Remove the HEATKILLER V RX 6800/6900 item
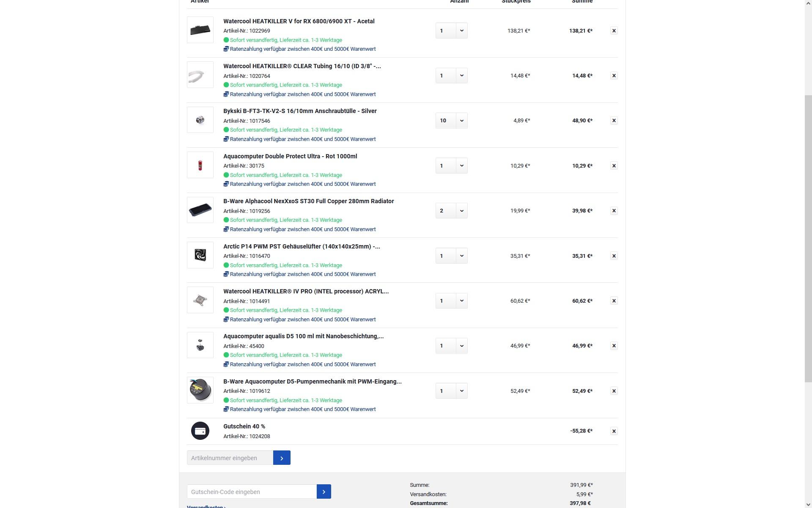Screen dimensions: 812x508 [614, 31]
